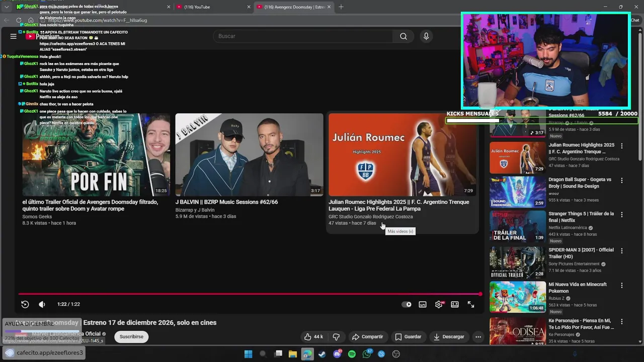Image resolution: width=644 pixels, height=362 pixels.
Task: Open Spotify from the taskbar
Action: tap(352, 354)
